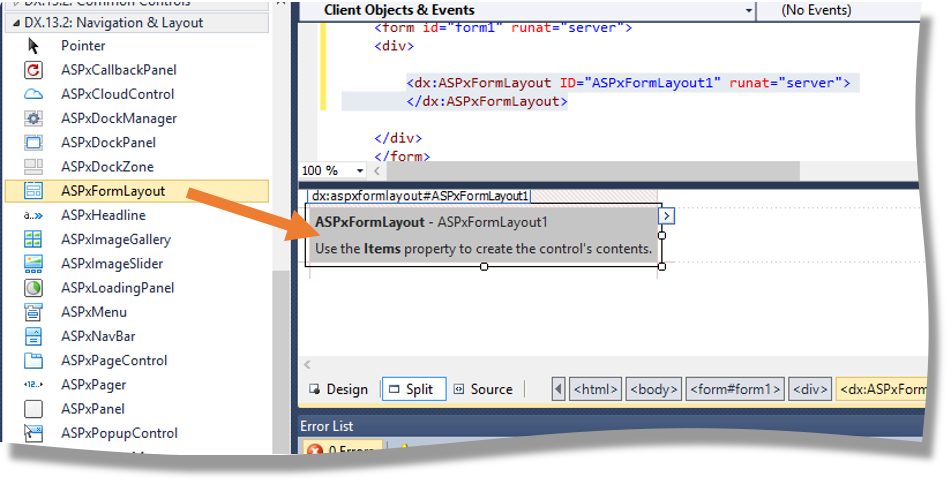This screenshot has width=949, height=482.
Task: Select the ASPxFormLayout toolbox icon
Action: [x=33, y=191]
